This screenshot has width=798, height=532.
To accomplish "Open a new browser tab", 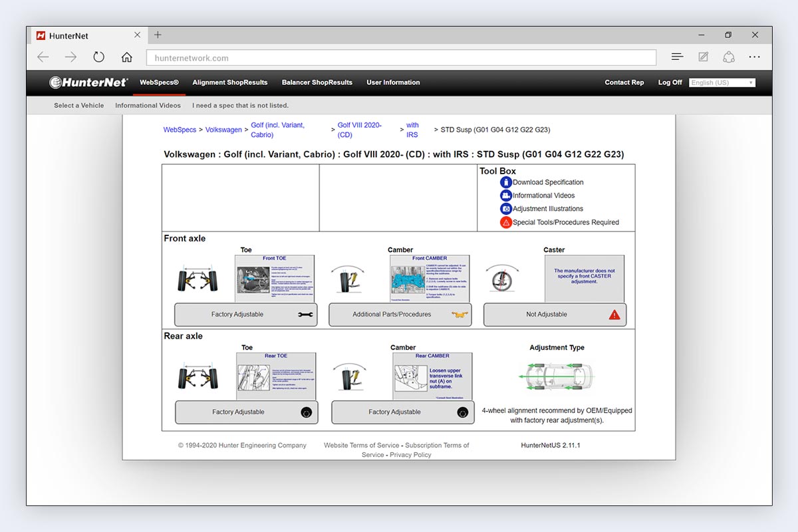I will click(x=158, y=35).
